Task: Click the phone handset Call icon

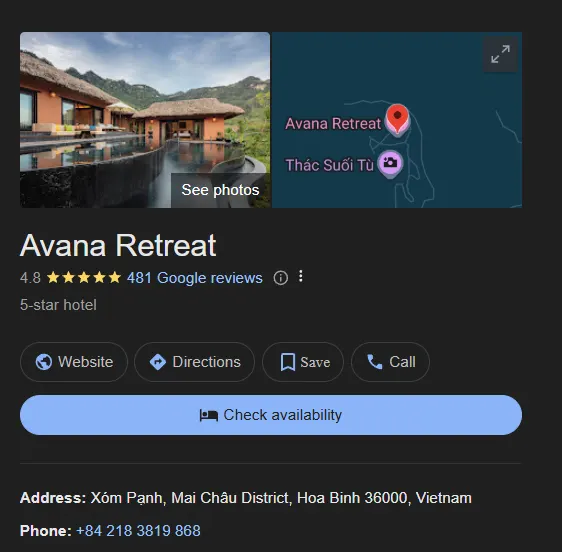Action: (x=375, y=362)
